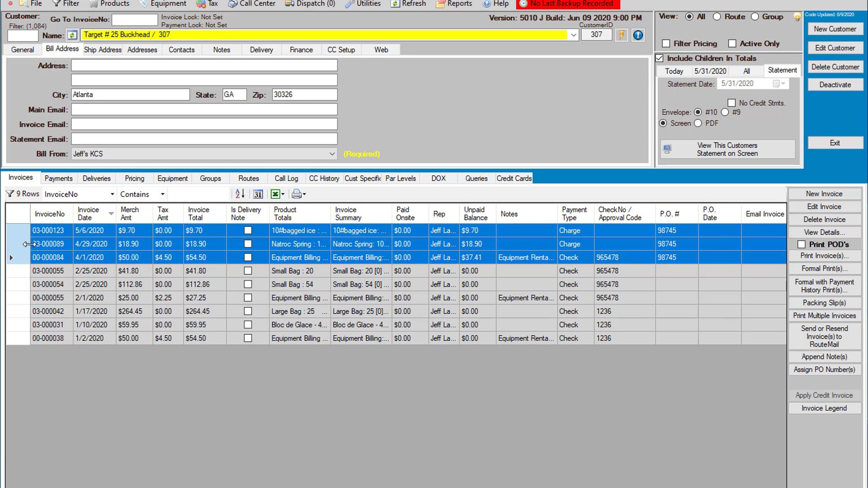Click the Invoice Date column sort arrow

111,213
